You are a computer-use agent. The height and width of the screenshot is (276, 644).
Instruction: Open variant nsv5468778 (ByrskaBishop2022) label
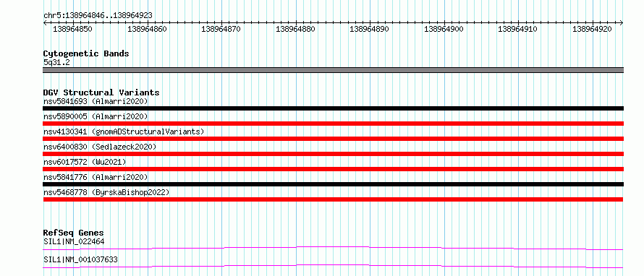[106, 192]
